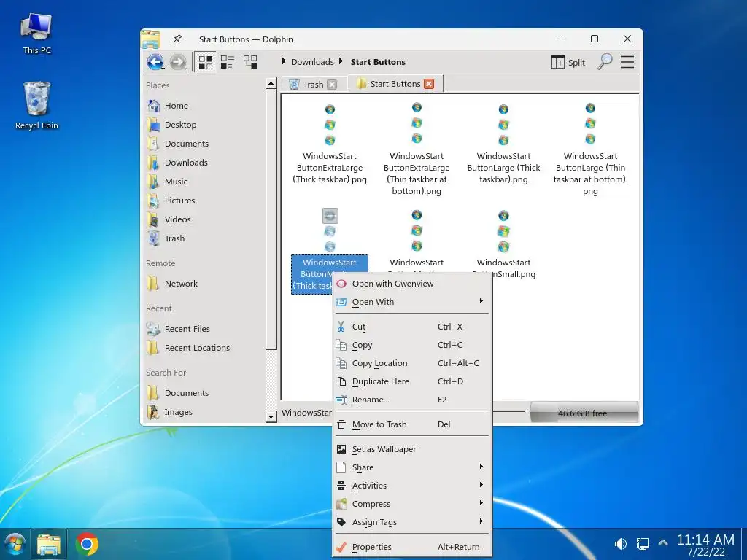Switch to compact view mode

(228, 62)
